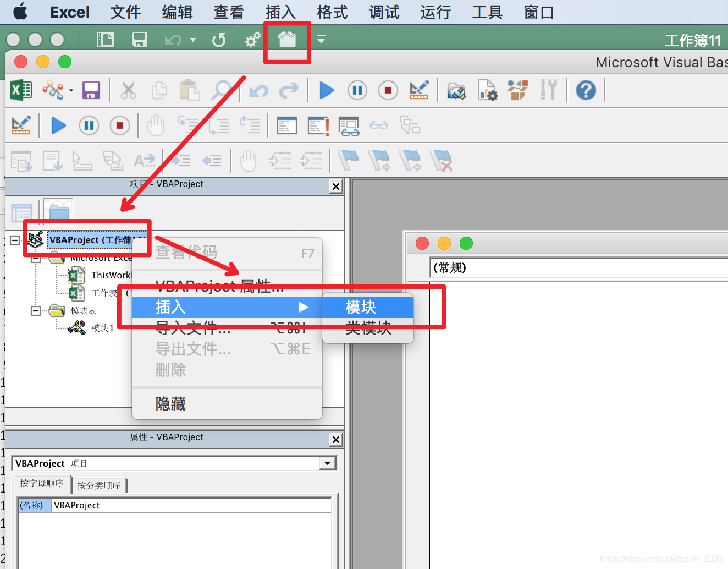
Task: Open the Locals Window icon
Action: click(x=287, y=126)
